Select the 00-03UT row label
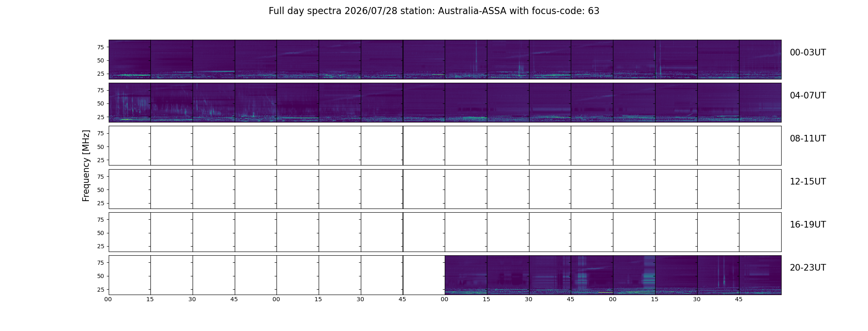 tap(808, 53)
